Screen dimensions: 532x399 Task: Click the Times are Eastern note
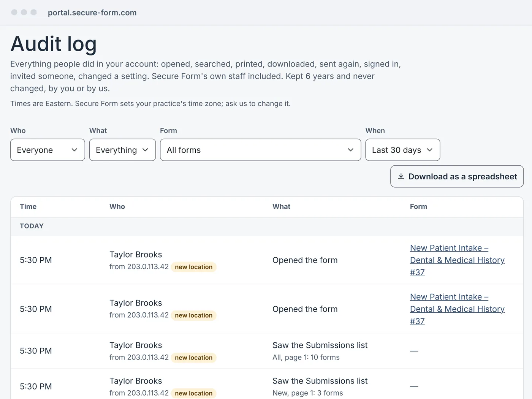click(150, 103)
